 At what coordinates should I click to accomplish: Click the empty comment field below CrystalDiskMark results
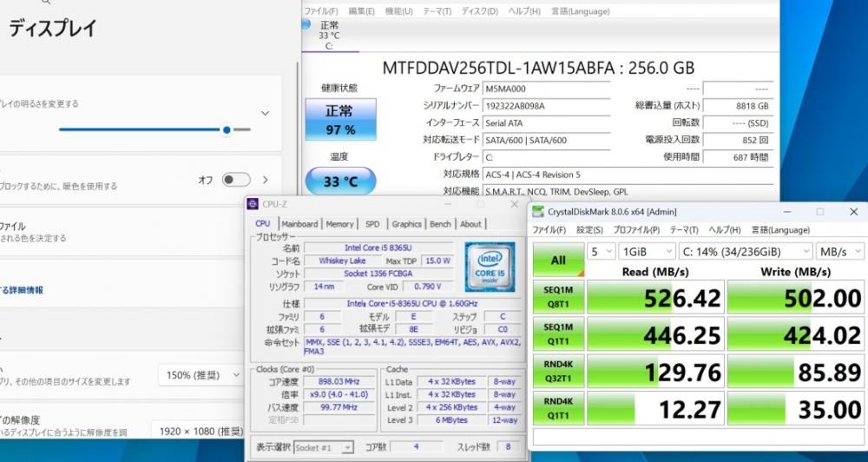[698, 437]
